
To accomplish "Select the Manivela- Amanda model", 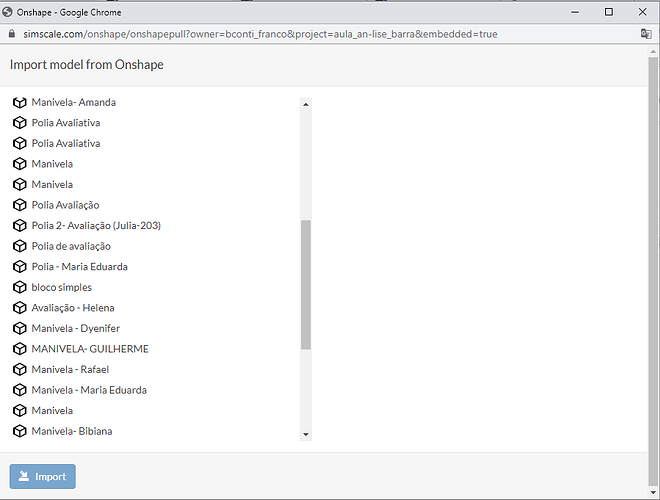I will point(74,102).
